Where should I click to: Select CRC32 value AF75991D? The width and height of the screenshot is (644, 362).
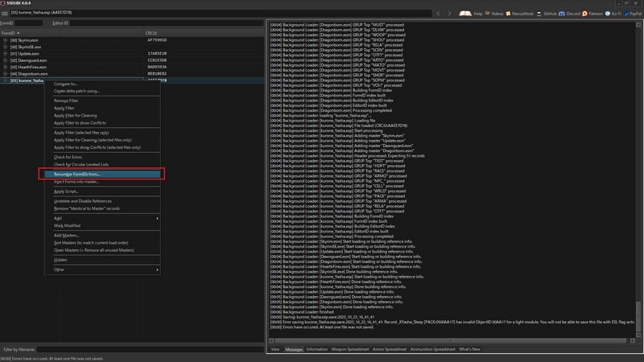point(157,40)
